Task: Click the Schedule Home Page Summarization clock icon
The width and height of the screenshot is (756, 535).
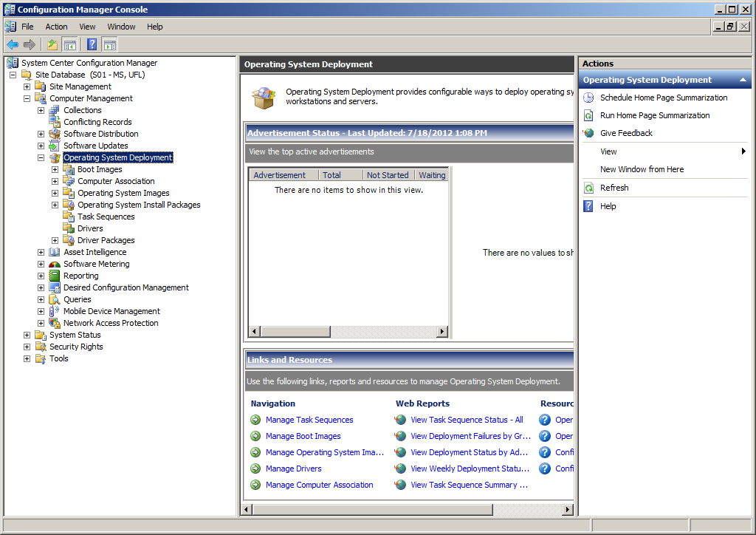Action: pyautogui.click(x=588, y=98)
